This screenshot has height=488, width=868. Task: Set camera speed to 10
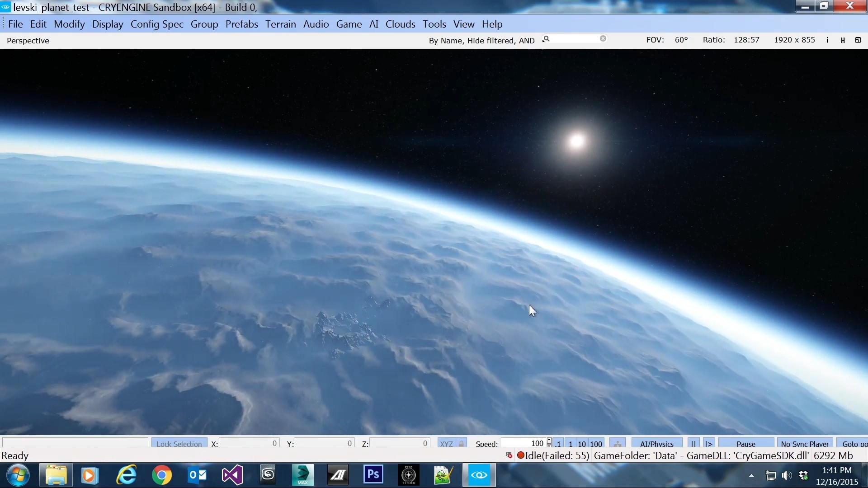(x=582, y=443)
